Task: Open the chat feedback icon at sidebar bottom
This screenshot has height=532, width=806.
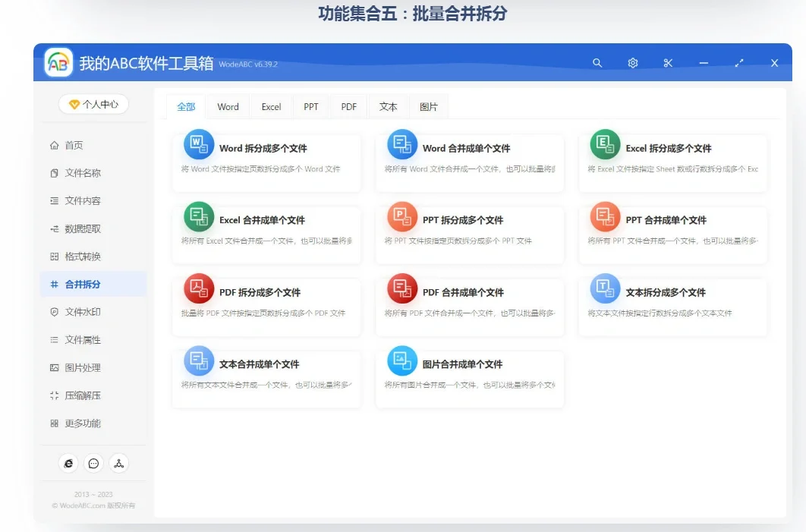Action: pyautogui.click(x=93, y=463)
